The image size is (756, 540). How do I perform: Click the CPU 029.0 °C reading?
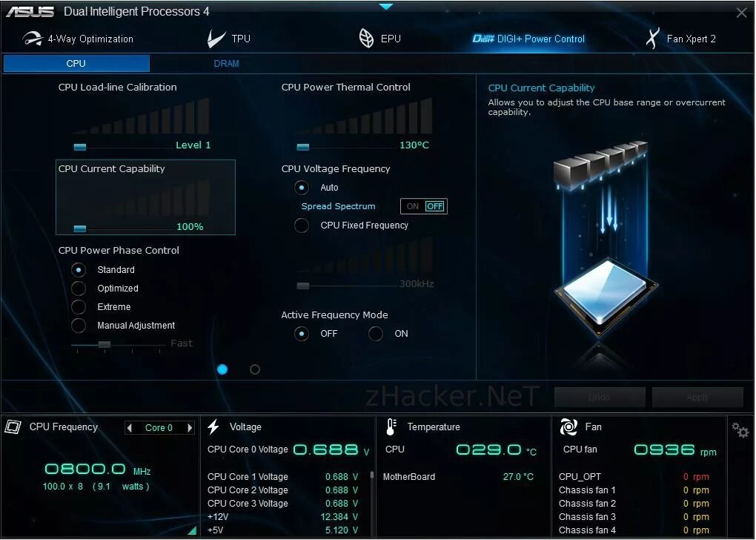coord(496,450)
